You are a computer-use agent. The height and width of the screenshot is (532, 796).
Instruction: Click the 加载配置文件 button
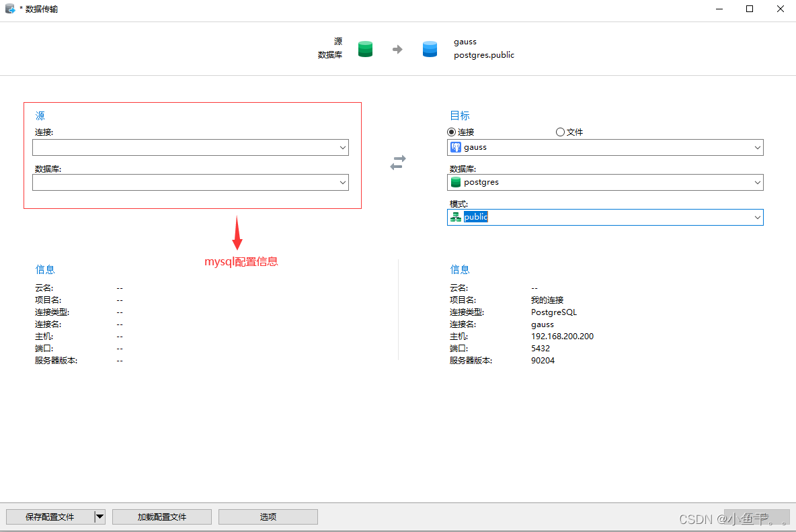coord(161,517)
